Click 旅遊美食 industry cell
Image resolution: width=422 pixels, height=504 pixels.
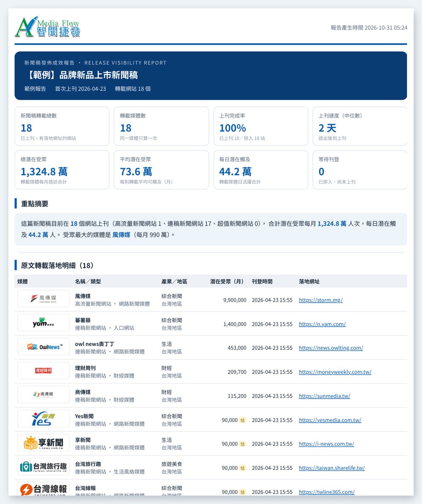pyautogui.click(x=172, y=464)
